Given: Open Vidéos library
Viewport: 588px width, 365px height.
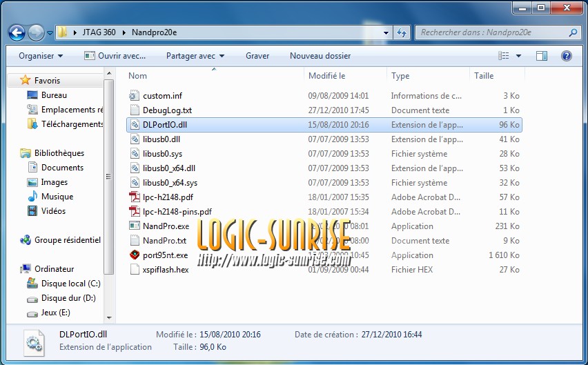Looking at the screenshot, I should point(47,211).
